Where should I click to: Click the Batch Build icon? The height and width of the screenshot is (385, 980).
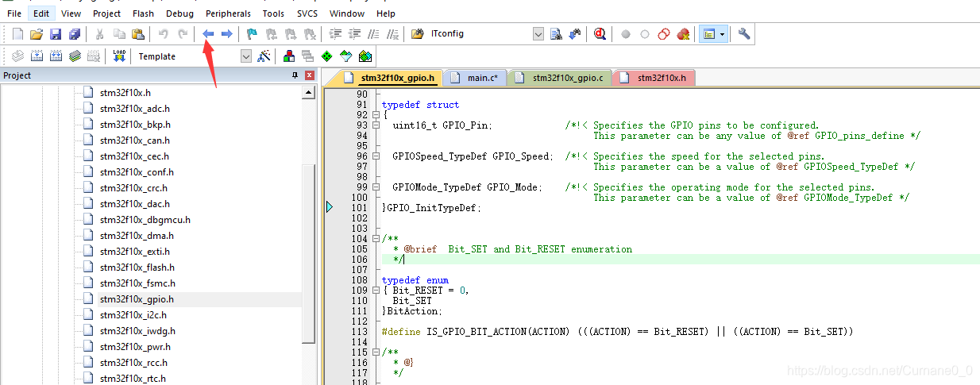pyautogui.click(x=75, y=56)
